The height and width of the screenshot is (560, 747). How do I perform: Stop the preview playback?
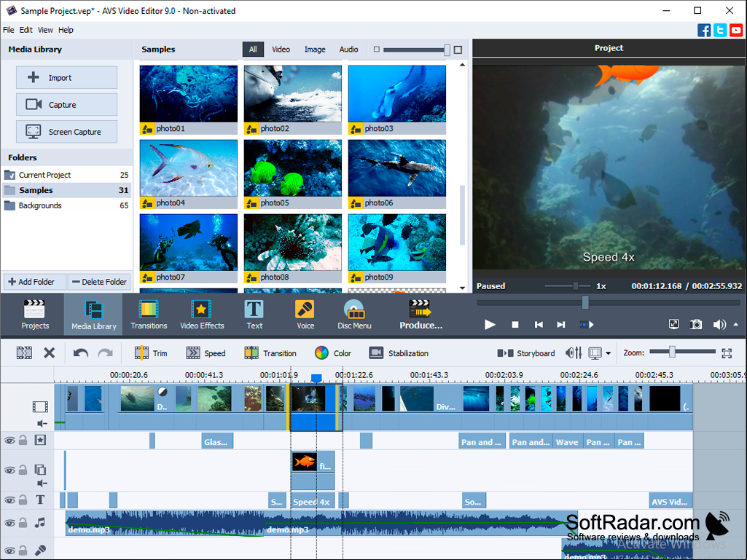pyautogui.click(x=515, y=324)
